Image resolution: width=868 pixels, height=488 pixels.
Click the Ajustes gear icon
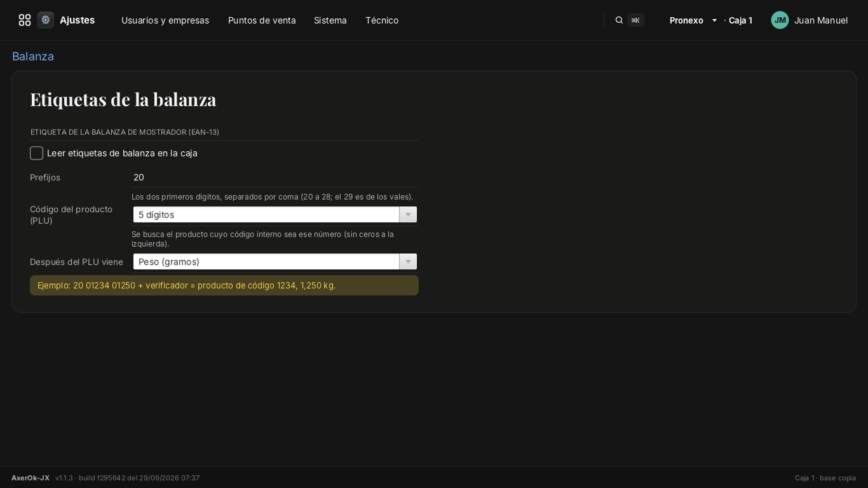click(x=46, y=20)
